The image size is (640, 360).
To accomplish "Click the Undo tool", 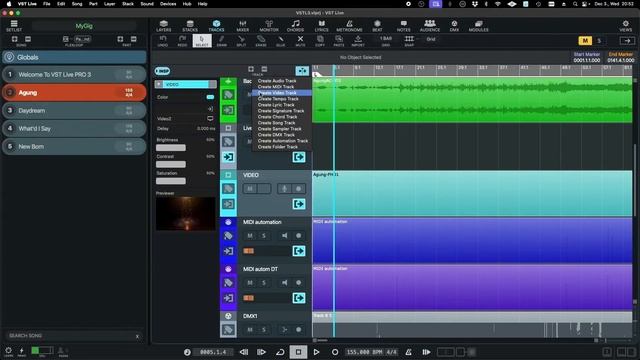I will [162, 41].
